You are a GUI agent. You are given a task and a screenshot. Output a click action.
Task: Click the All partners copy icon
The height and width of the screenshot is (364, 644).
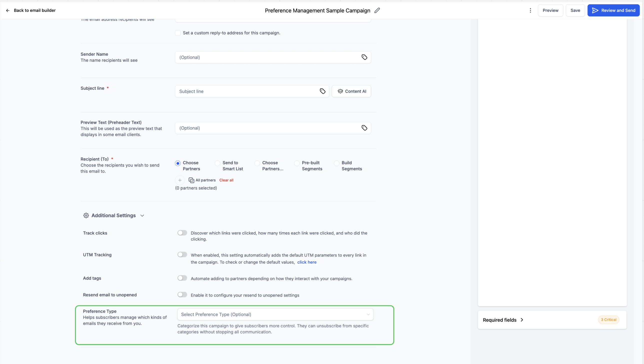point(191,180)
